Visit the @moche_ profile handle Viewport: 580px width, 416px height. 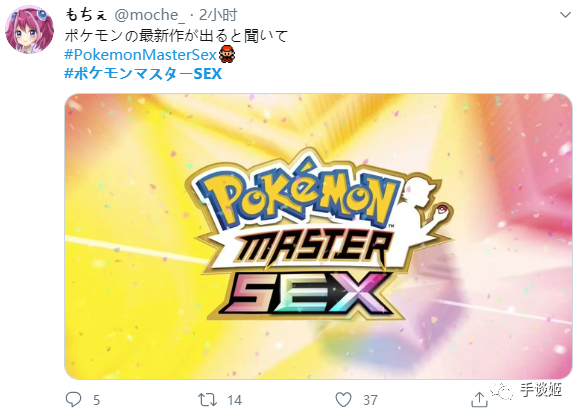149,15
